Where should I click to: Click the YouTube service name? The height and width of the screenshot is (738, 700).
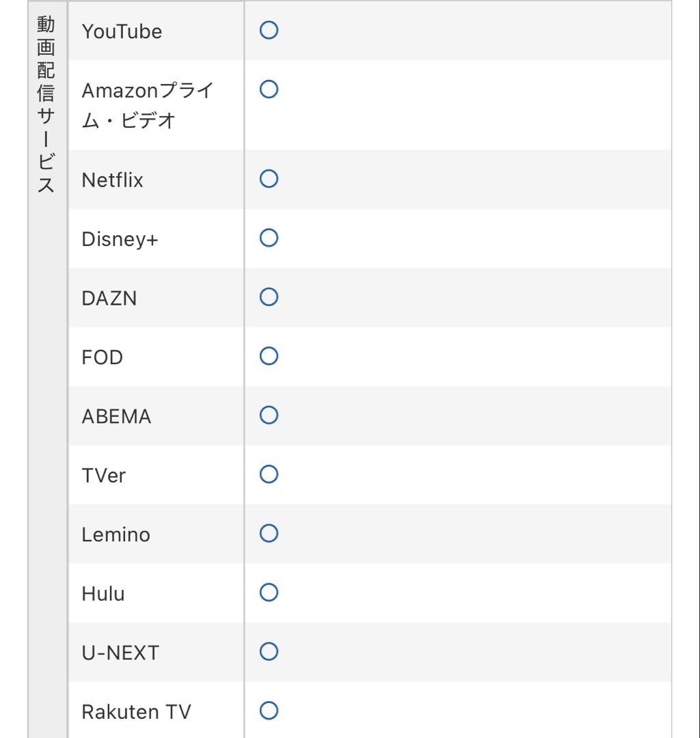point(122,31)
